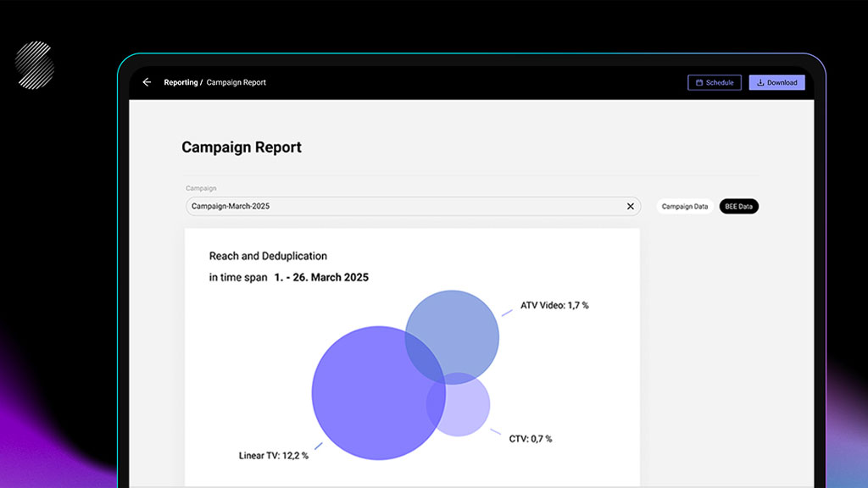The width and height of the screenshot is (868, 488).
Task: Clear the campaign field with the X icon
Action: pos(630,206)
